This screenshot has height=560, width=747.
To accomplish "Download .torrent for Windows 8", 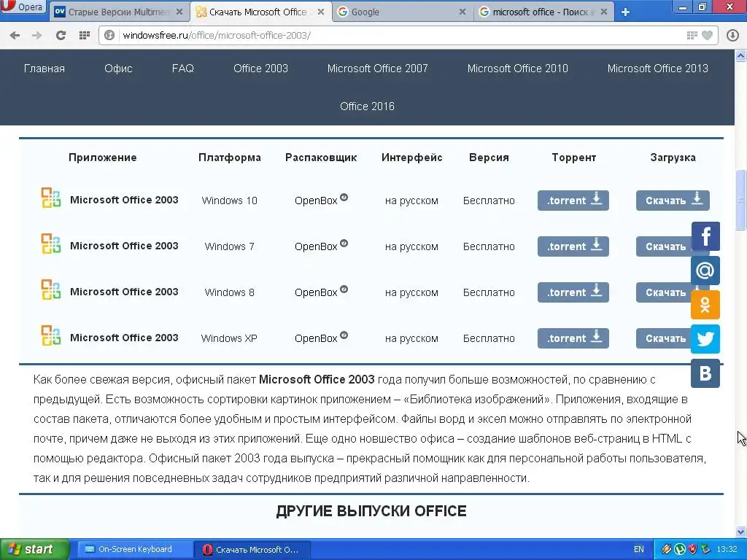I will point(573,292).
